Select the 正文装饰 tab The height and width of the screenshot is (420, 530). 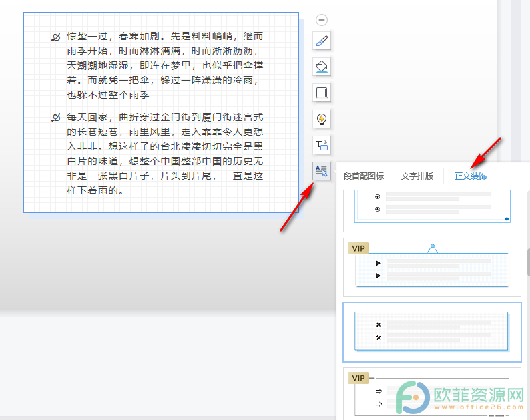coord(471,176)
